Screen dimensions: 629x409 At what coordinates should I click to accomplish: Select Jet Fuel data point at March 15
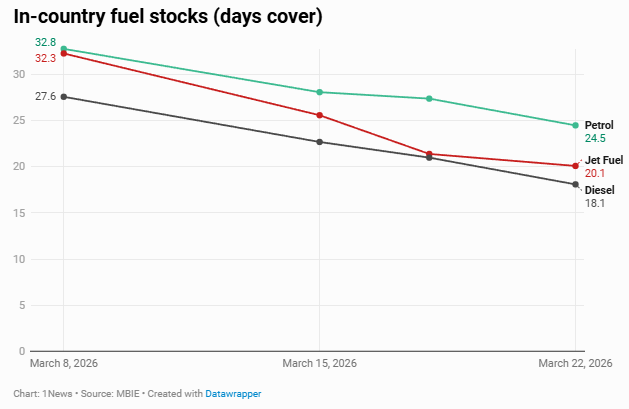pos(320,115)
